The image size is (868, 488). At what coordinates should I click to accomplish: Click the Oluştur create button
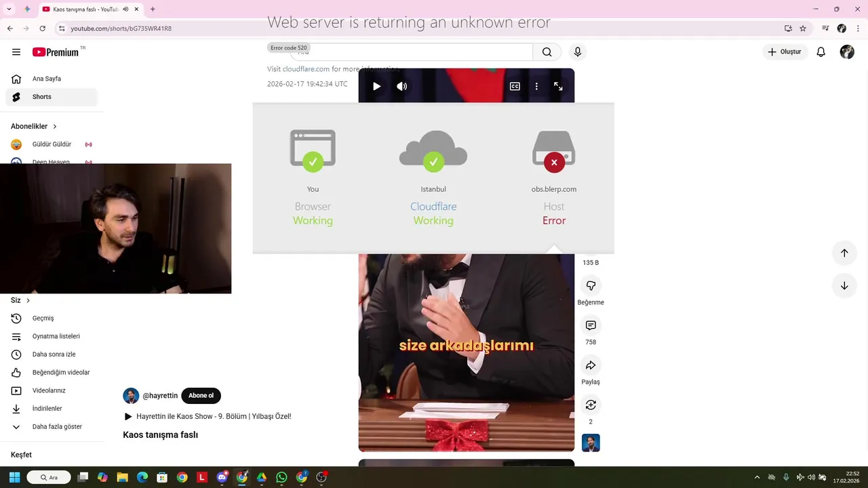[784, 52]
